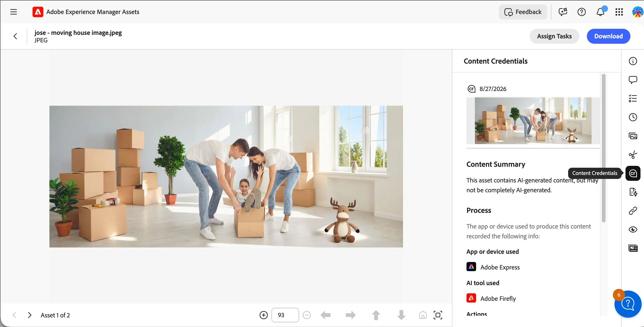The width and height of the screenshot is (644, 327).
Task: Go to the next asset arrow
Action: [30, 315]
